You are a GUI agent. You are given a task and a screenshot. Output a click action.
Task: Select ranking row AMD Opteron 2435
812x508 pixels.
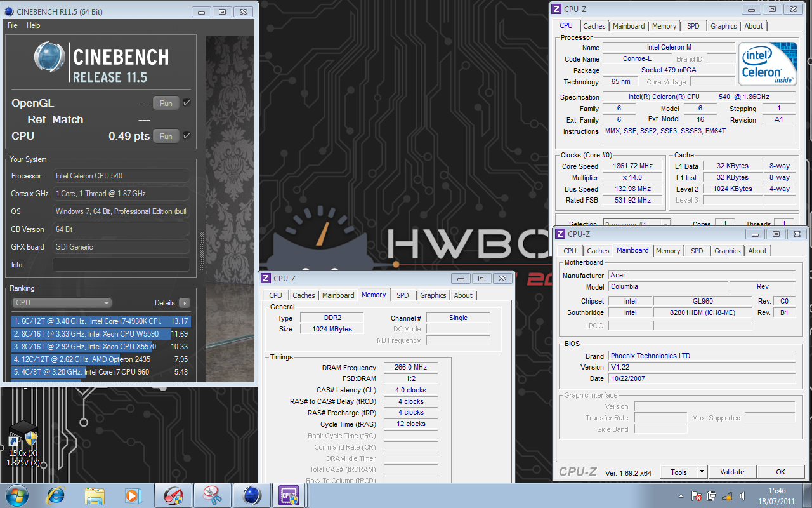101,359
